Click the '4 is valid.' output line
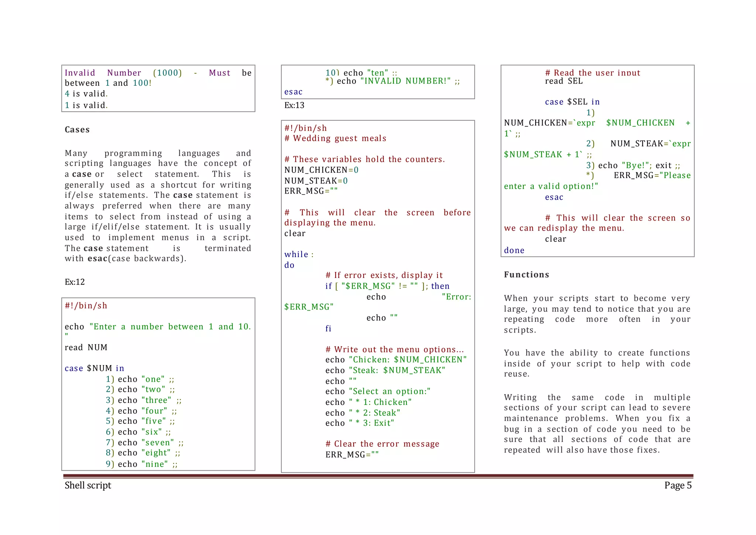The image size is (756, 535). (x=86, y=94)
